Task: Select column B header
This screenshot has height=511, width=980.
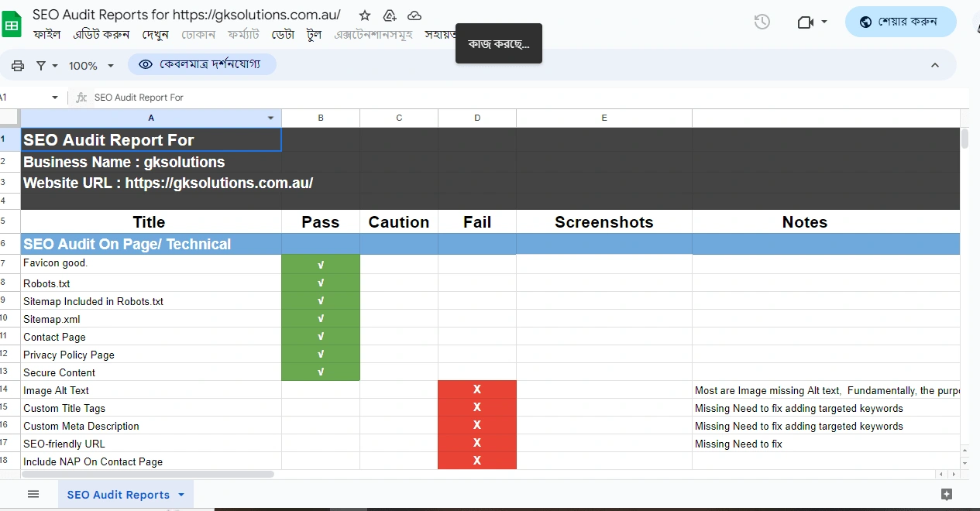Action: tap(321, 118)
